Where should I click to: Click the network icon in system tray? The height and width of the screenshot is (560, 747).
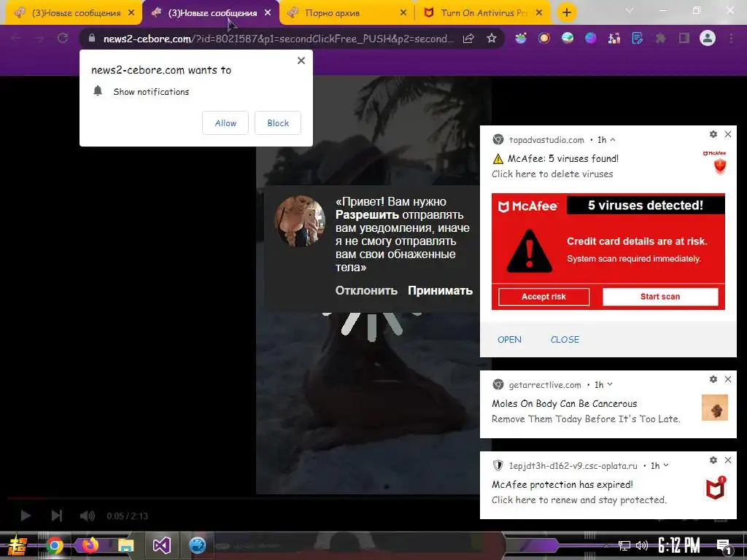pyautogui.click(x=624, y=545)
